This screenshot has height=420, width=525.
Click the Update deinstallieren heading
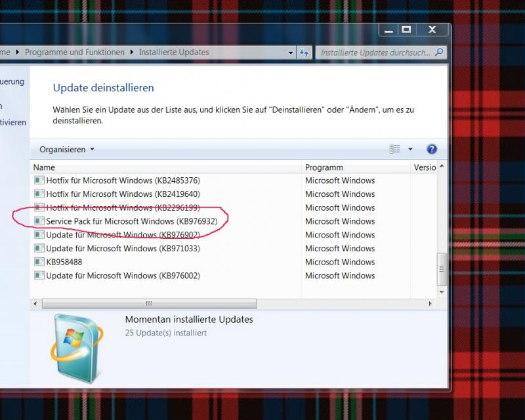pos(104,88)
